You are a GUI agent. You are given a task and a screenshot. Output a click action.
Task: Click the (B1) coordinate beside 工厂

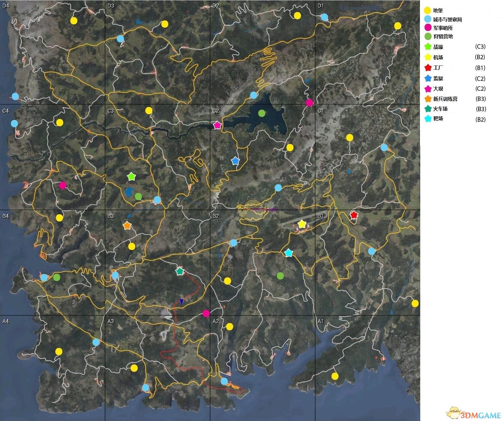point(480,68)
